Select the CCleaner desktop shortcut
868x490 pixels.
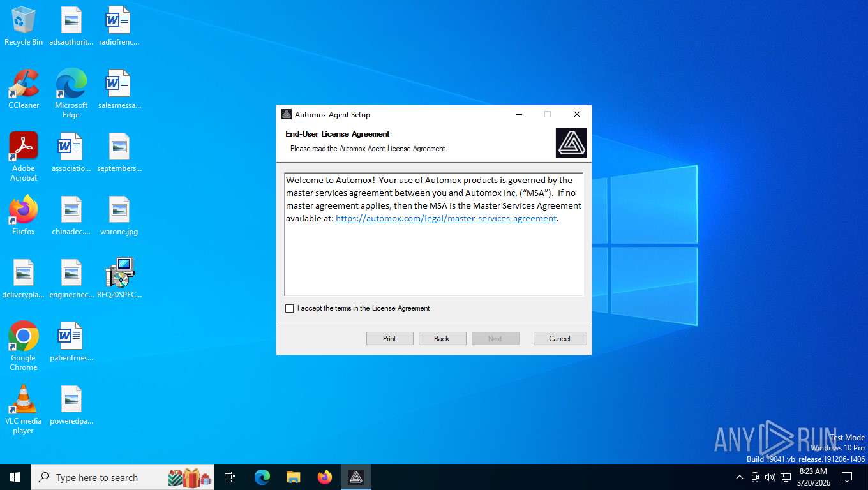(24, 89)
